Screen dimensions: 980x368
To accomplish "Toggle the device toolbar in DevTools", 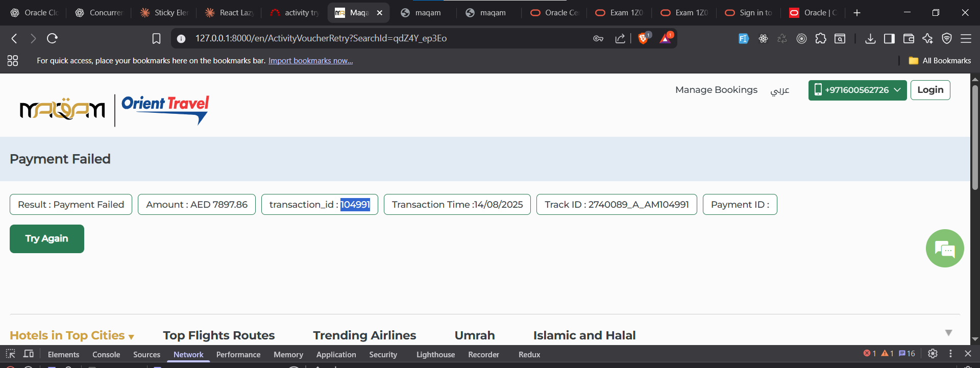I will click(29, 354).
